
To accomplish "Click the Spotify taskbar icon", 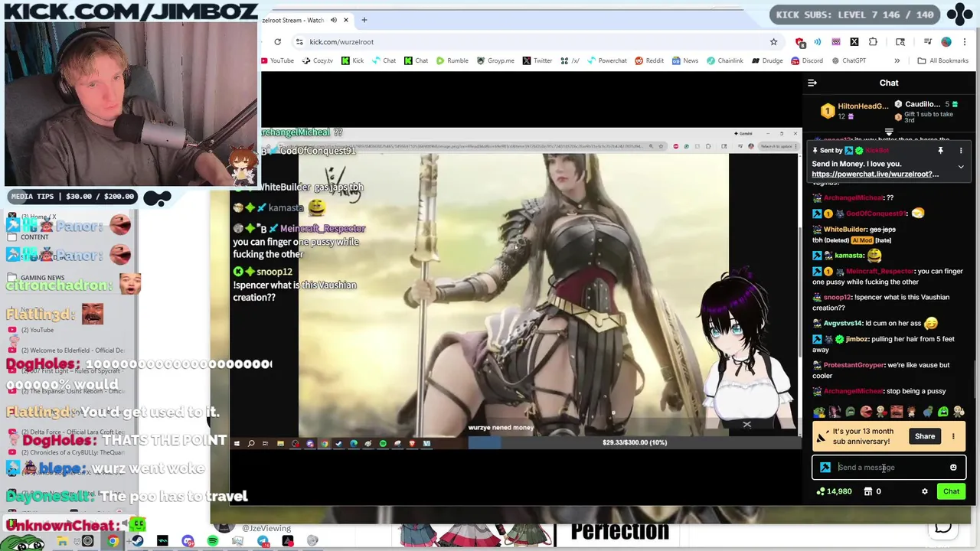I will [212, 541].
